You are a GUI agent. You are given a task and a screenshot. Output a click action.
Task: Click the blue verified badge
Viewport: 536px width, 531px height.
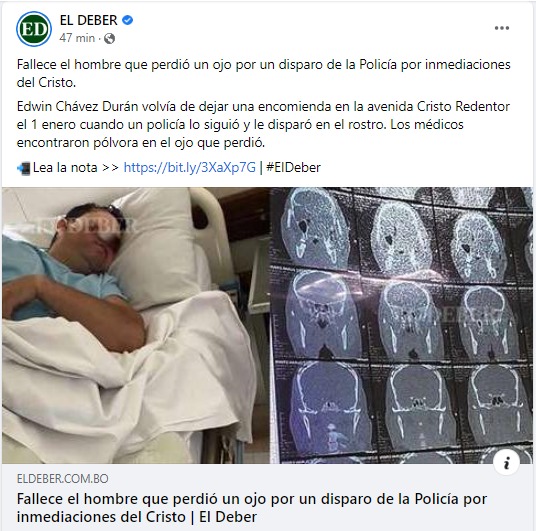[128, 20]
